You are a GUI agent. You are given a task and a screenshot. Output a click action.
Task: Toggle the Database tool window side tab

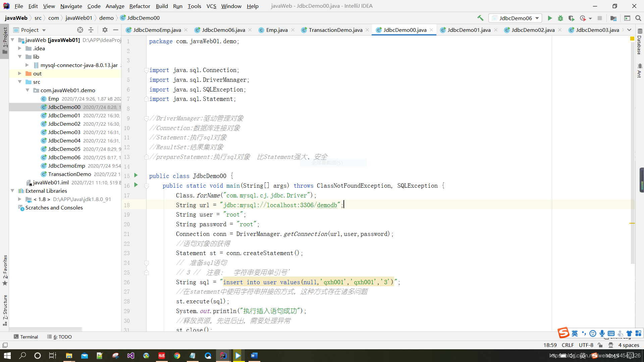click(x=639, y=44)
